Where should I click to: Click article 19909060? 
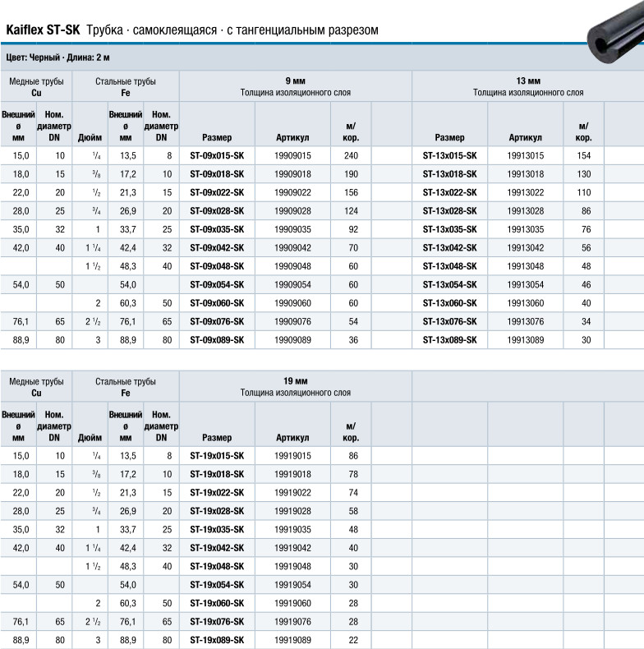pyautogui.click(x=292, y=303)
